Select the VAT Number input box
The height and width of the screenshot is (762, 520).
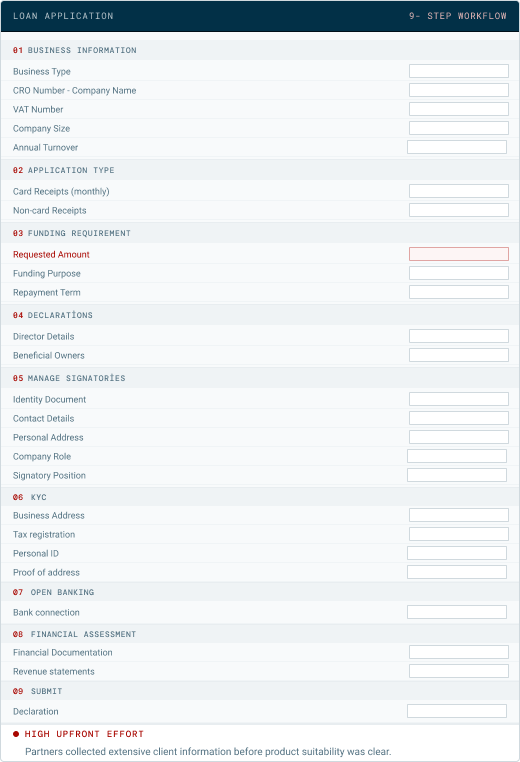point(459,109)
